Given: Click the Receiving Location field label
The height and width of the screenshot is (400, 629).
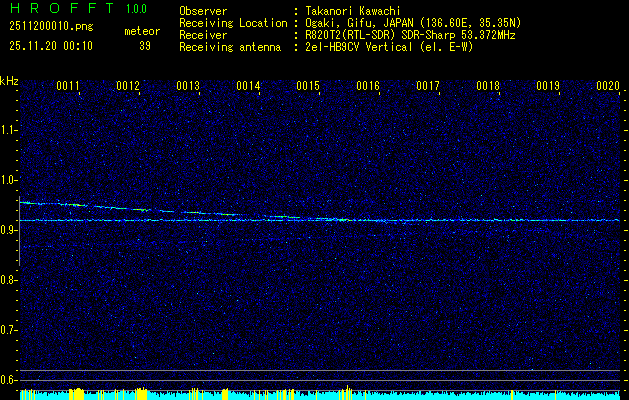Looking at the screenshot, I should pyautogui.click(x=232, y=22).
